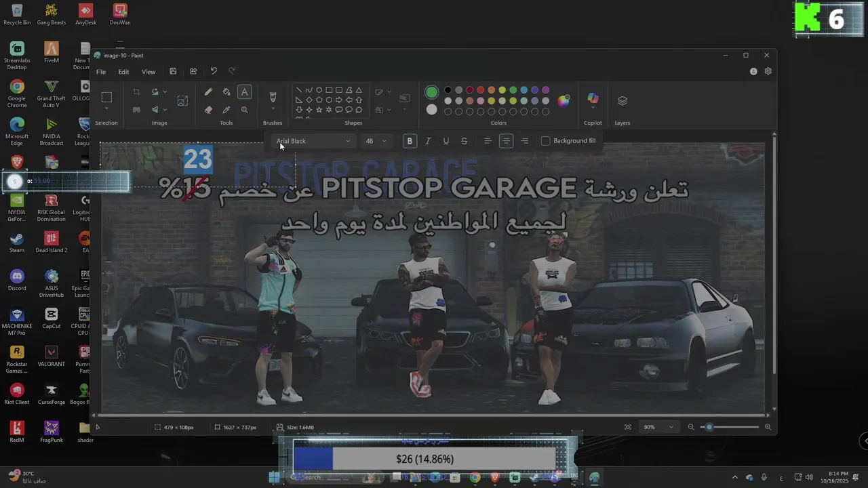Screen dimensions: 868x488
Task: Select the Text tool
Action: click(x=245, y=92)
